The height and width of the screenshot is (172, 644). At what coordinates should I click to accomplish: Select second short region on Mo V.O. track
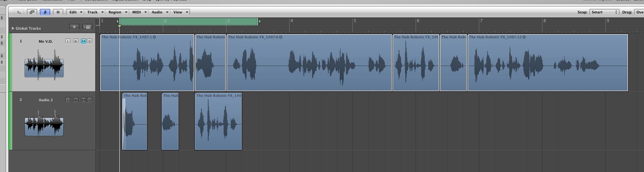[210, 62]
